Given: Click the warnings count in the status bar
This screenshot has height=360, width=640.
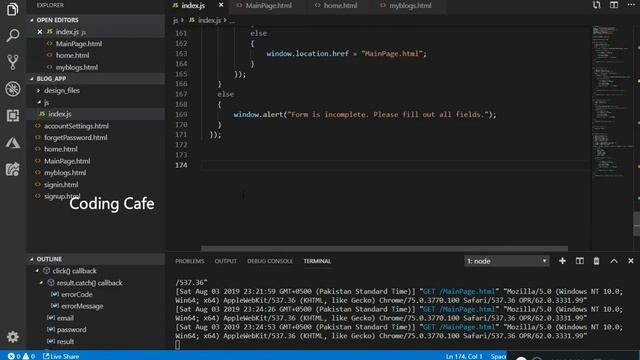Looking at the screenshot, I should pos(29,356).
